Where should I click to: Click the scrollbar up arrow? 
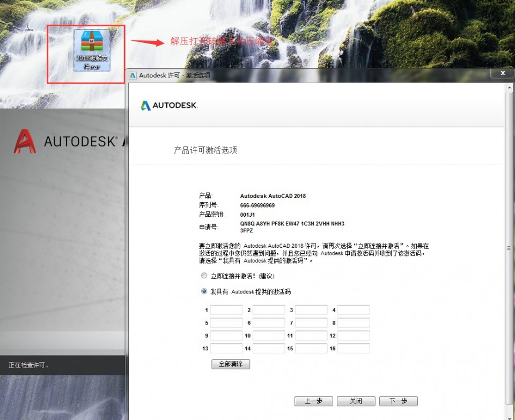pyautogui.click(x=510, y=86)
